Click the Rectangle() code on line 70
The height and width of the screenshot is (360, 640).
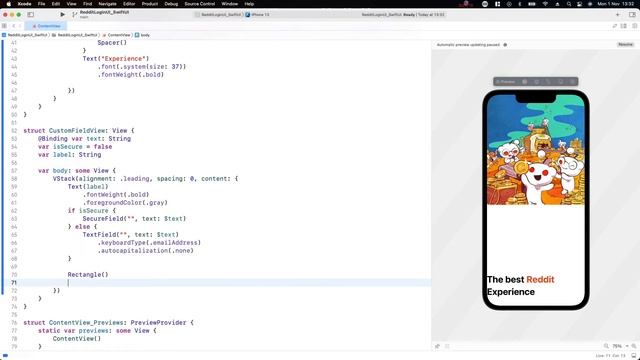point(88,275)
